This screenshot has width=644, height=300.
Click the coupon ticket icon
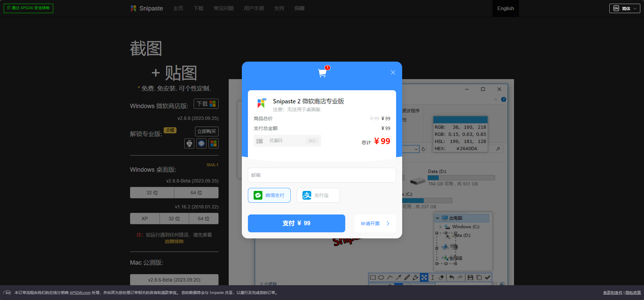click(x=260, y=141)
